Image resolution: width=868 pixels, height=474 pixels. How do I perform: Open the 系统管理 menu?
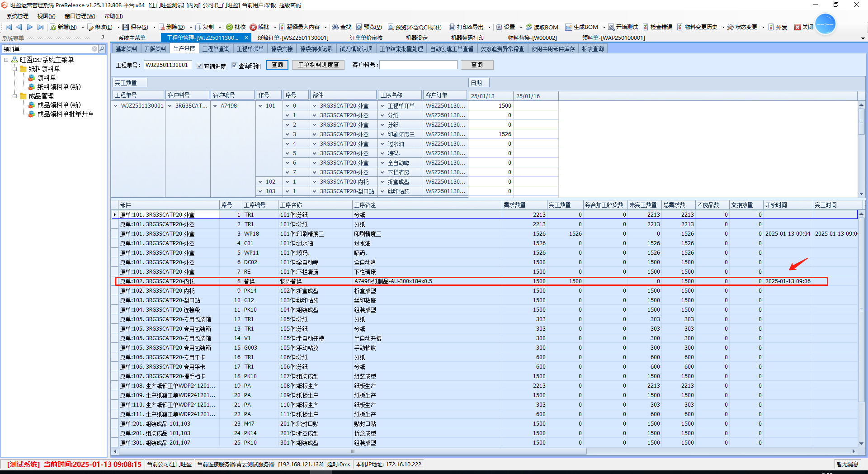coord(18,16)
